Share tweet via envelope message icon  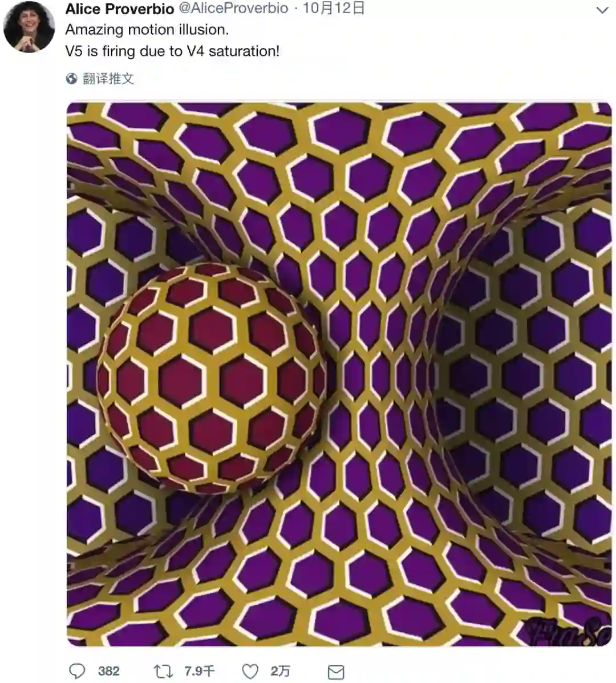tap(336, 672)
